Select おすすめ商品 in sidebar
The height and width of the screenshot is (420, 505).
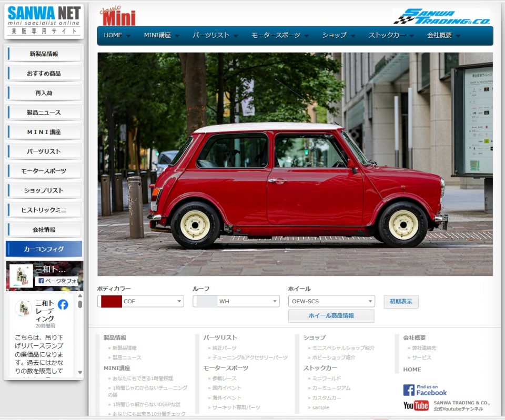point(44,74)
